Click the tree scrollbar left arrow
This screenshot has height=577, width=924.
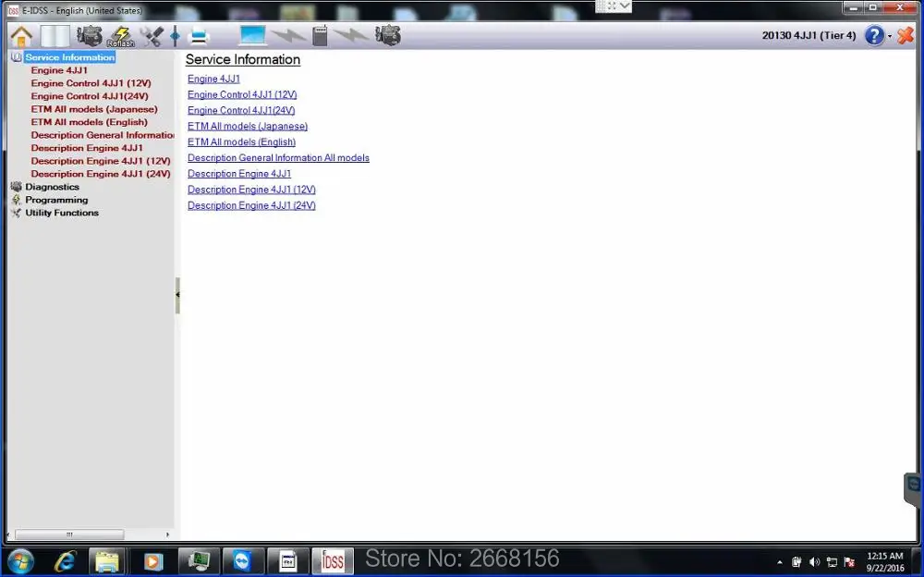click(8, 534)
